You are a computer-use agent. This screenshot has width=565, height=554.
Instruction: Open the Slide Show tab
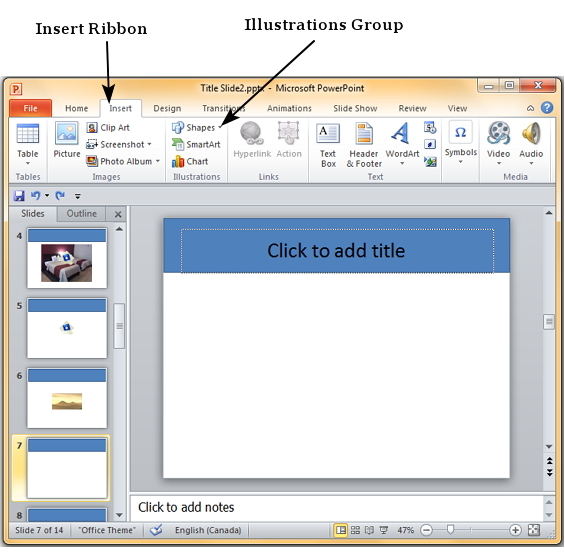pyautogui.click(x=355, y=108)
